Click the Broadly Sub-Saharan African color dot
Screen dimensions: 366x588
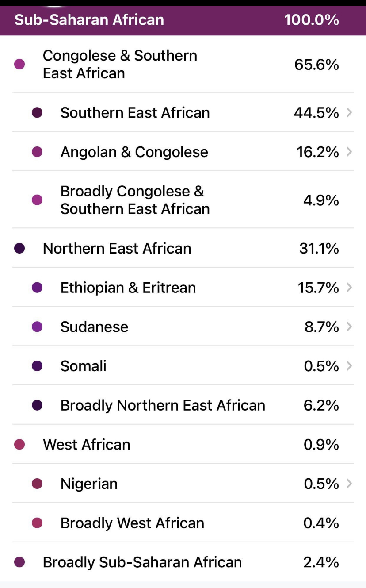click(x=19, y=562)
